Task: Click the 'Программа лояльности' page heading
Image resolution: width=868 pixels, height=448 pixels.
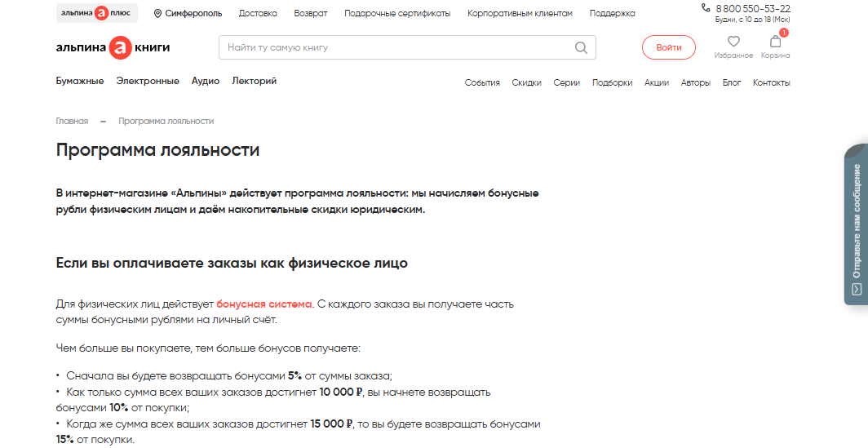Action: tap(157, 150)
